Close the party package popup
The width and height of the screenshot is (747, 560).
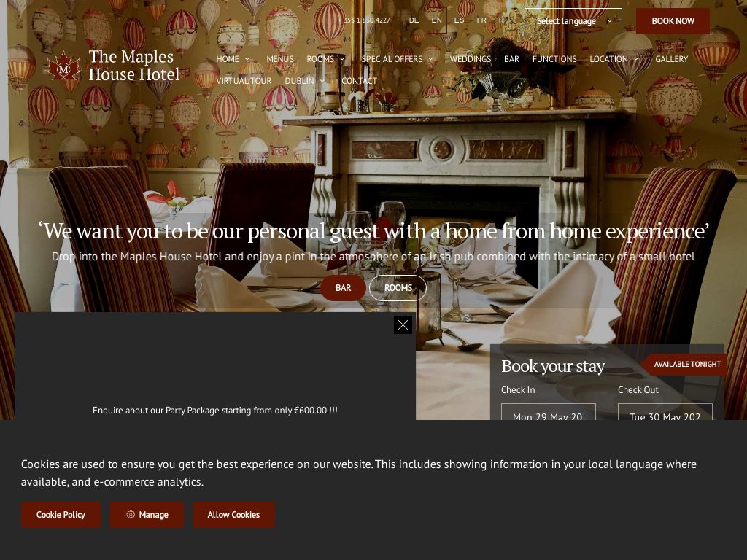click(403, 324)
